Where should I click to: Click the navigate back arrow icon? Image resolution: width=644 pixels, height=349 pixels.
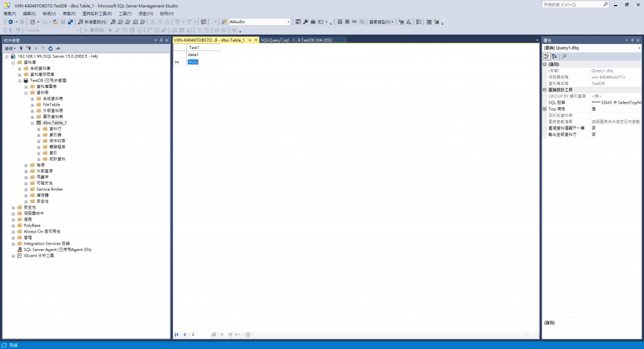click(11, 22)
